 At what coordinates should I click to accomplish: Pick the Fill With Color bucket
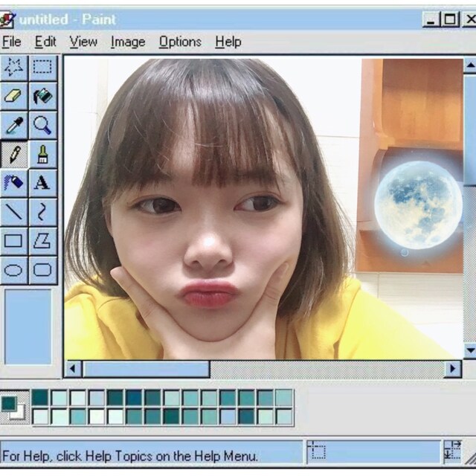click(42, 96)
